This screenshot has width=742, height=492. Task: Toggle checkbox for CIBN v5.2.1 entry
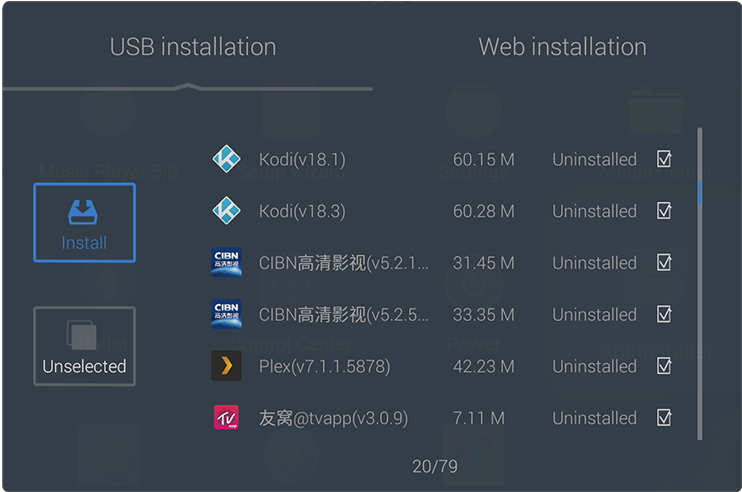pos(664,262)
